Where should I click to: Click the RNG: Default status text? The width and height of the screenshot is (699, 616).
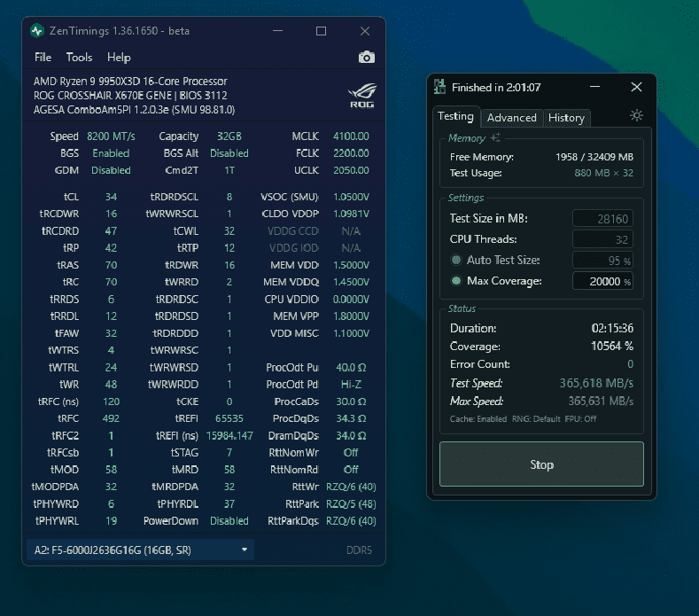[536, 419]
